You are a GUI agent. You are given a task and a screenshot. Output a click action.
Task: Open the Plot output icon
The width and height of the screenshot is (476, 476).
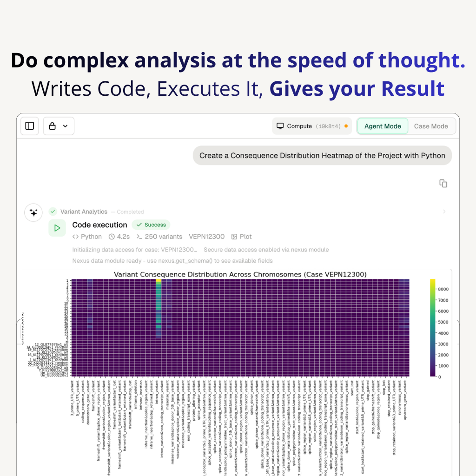click(235, 237)
